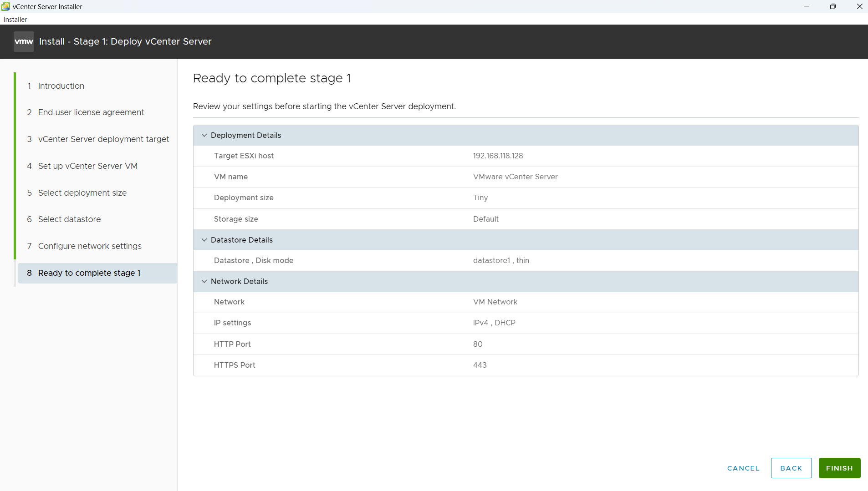Open End user license agreement step
Screen dimensions: 868x491
[91, 112]
